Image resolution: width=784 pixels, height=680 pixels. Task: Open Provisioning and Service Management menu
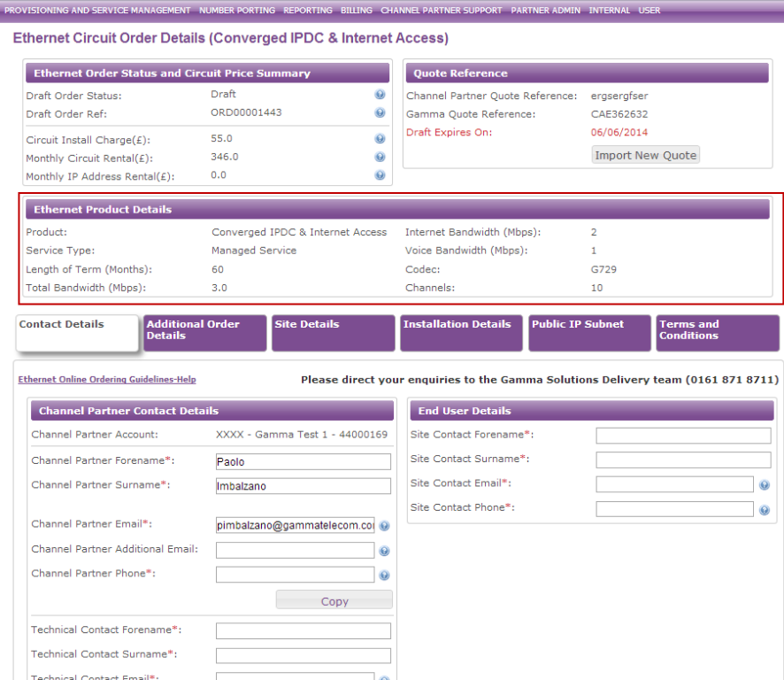click(97, 10)
